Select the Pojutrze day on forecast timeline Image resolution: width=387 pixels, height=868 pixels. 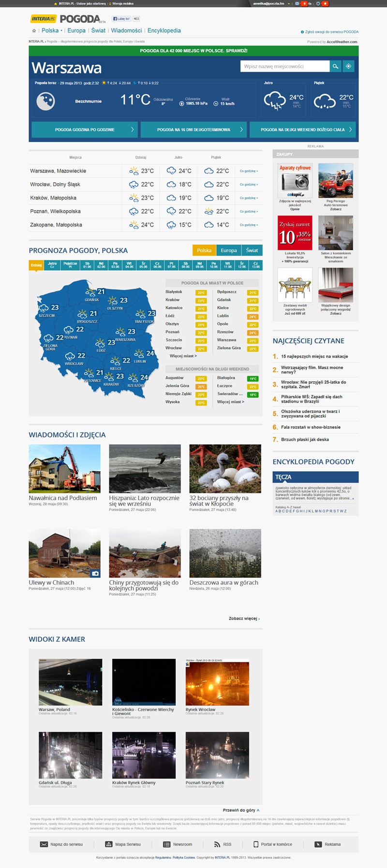pyautogui.click(x=70, y=265)
